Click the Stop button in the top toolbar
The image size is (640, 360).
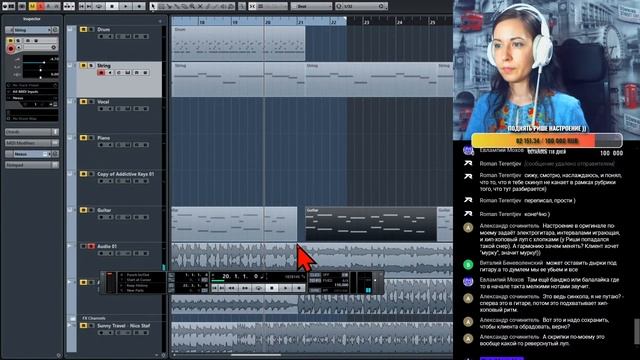[x=112, y=6]
